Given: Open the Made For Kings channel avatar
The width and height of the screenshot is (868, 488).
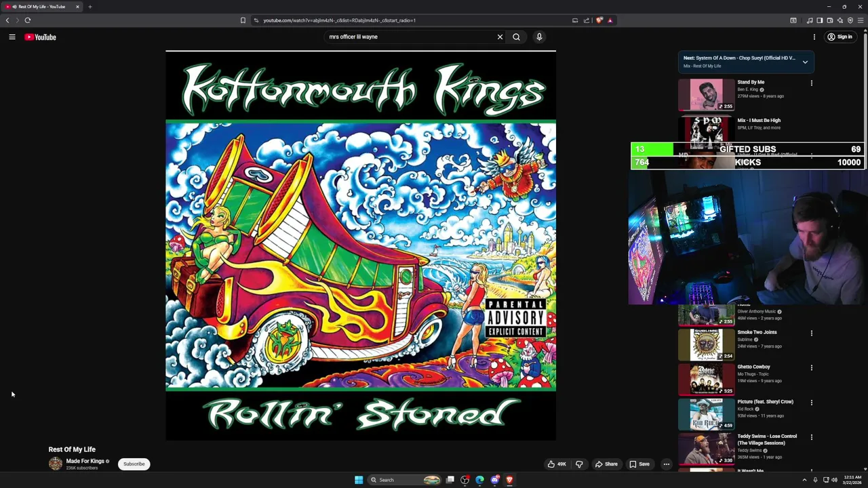Looking at the screenshot, I should [56, 464].
